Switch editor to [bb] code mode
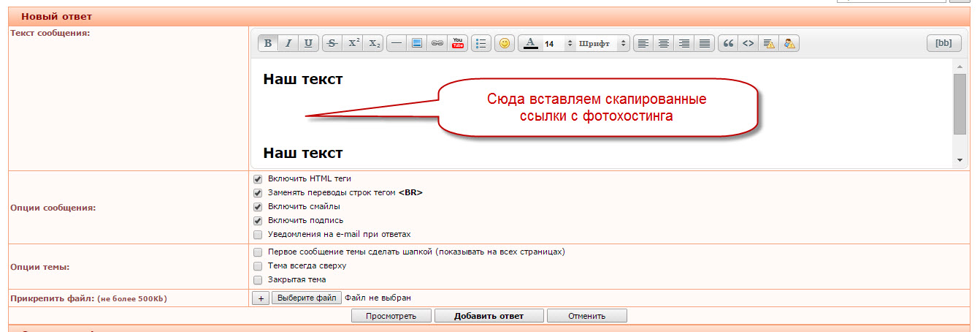This screenshot has width=980, height=332. tap(943, 44)
